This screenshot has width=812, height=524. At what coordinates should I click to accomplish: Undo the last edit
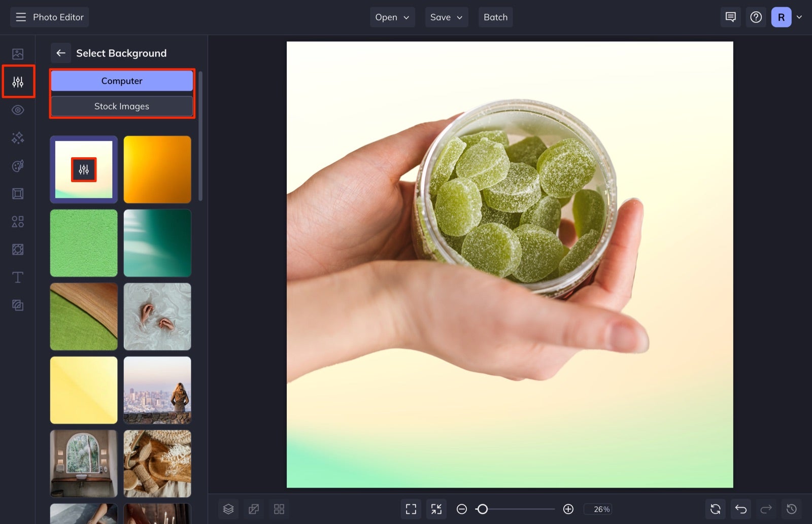pyautogui.click(x=740, y=509)
